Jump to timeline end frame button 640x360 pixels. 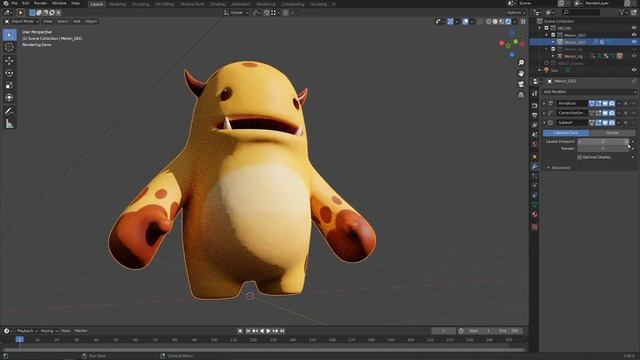coord(282,331)
